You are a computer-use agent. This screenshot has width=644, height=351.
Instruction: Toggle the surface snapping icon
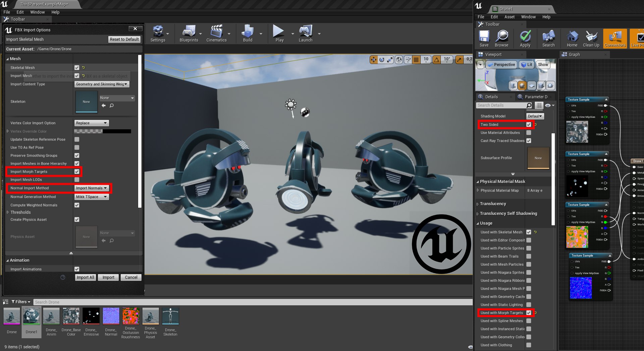click(x=408, y=60)
